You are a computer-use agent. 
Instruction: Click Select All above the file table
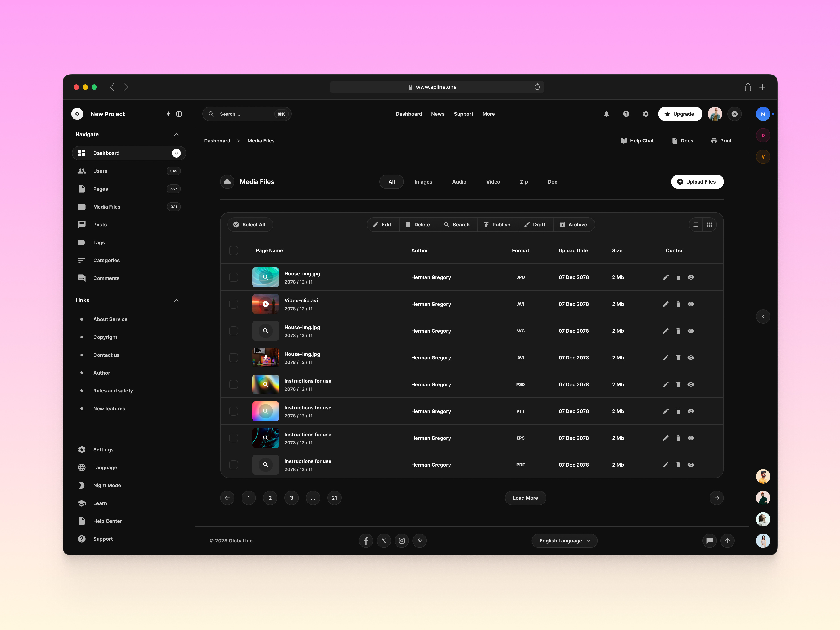pos(250,224)
